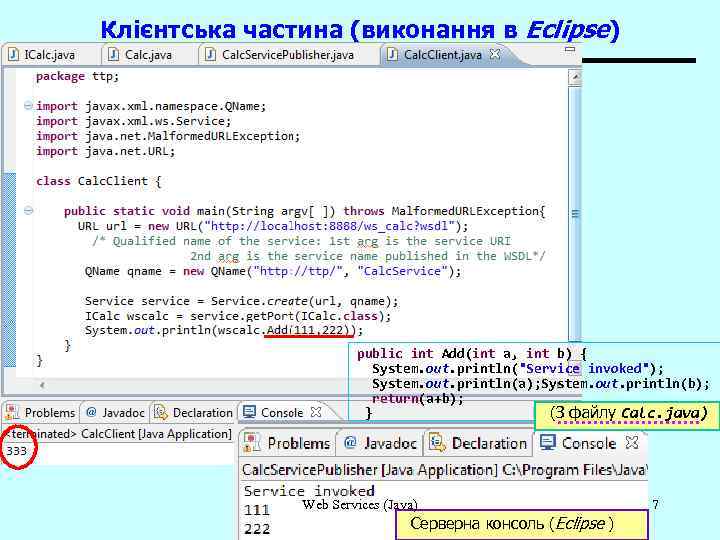Click the Declaration icon in the left bottom panel
Viewport: 720px width, 540px height.
point(161,412)
